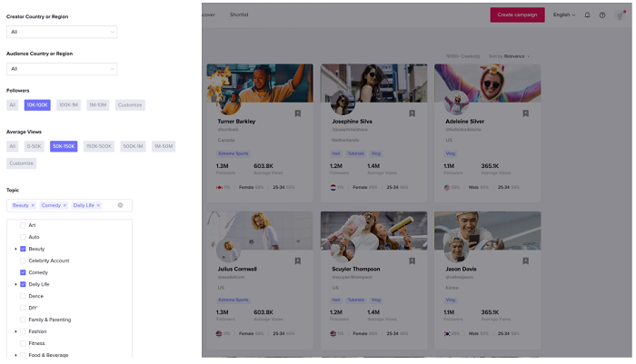This screenshot has width=636, height=364.
Task: Expand the Fashion topic subcategories
Action: (x=15, y=331)
